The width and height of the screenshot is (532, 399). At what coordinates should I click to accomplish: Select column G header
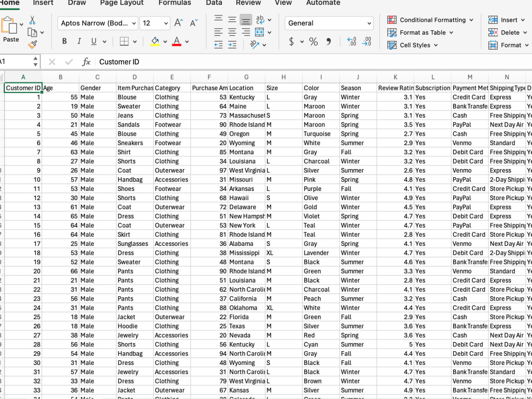pyautogui.click(x=246, y=77)
